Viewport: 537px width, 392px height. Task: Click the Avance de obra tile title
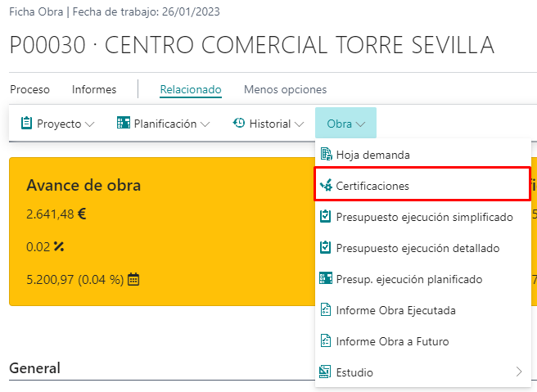83,185
